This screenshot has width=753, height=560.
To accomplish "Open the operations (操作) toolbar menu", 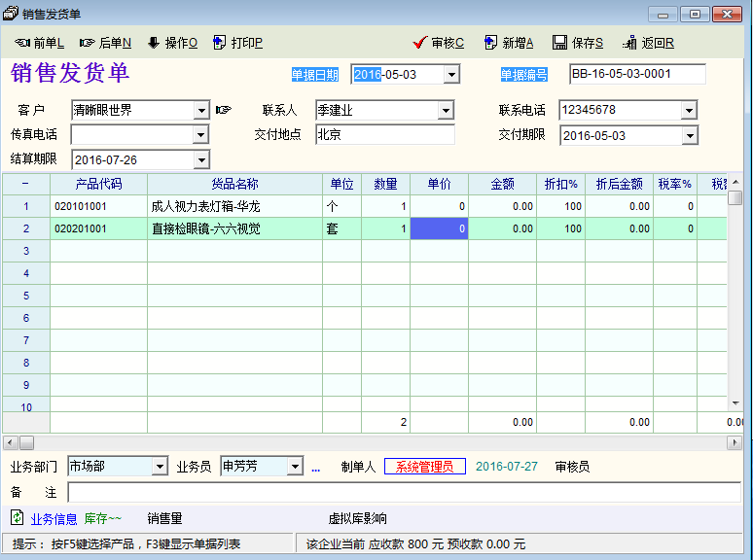I will tap(154, 43).
